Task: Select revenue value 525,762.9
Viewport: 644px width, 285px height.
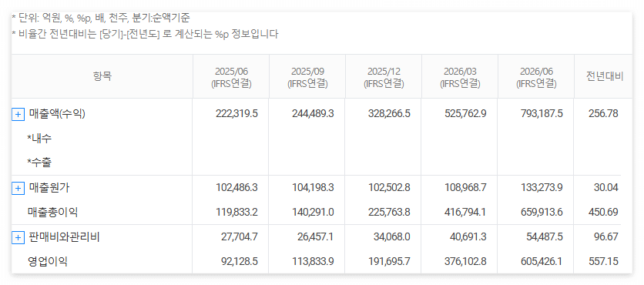Action: pos(466,114)
